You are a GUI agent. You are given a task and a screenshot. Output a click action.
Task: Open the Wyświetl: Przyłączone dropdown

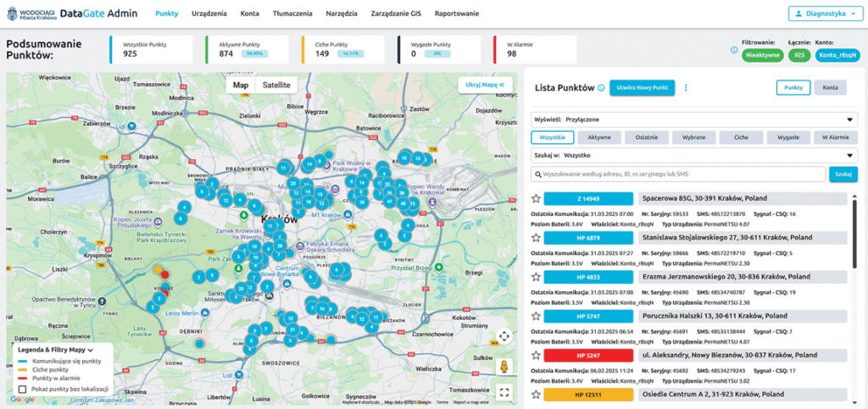[693, 120]
